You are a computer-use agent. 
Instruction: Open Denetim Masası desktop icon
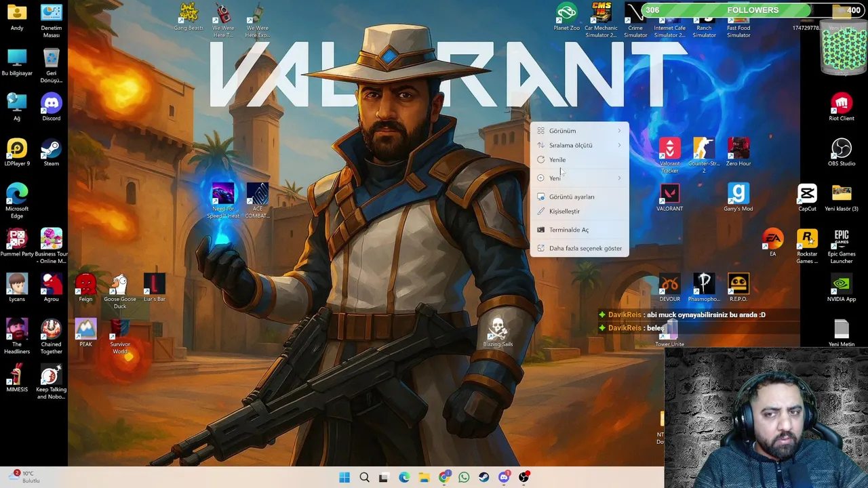coord(51,20)
